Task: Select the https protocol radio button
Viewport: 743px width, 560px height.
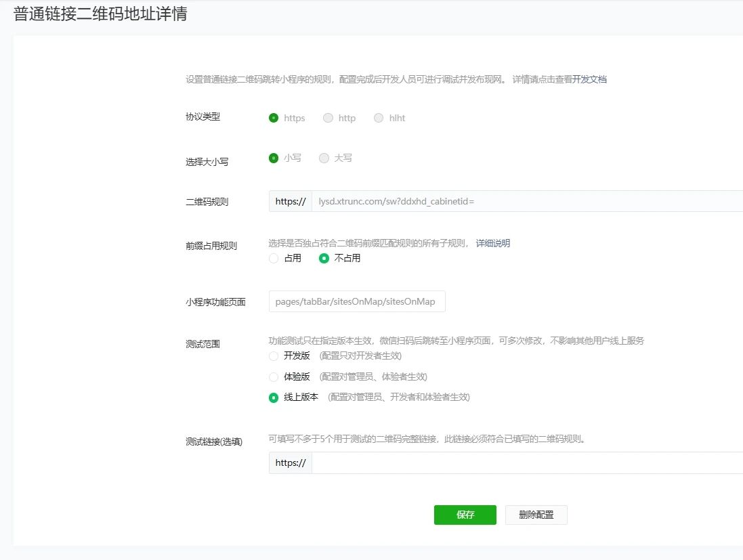Action: coord(274,118)
